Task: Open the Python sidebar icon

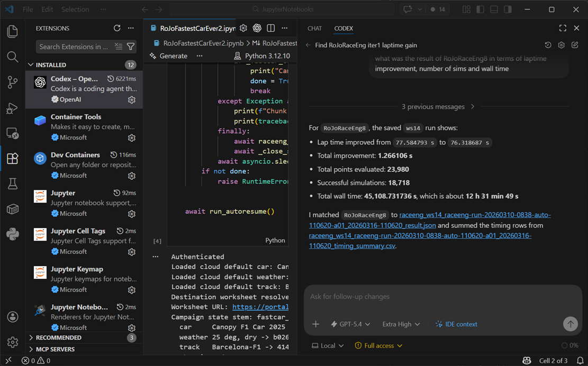Action: coord(12,234)
